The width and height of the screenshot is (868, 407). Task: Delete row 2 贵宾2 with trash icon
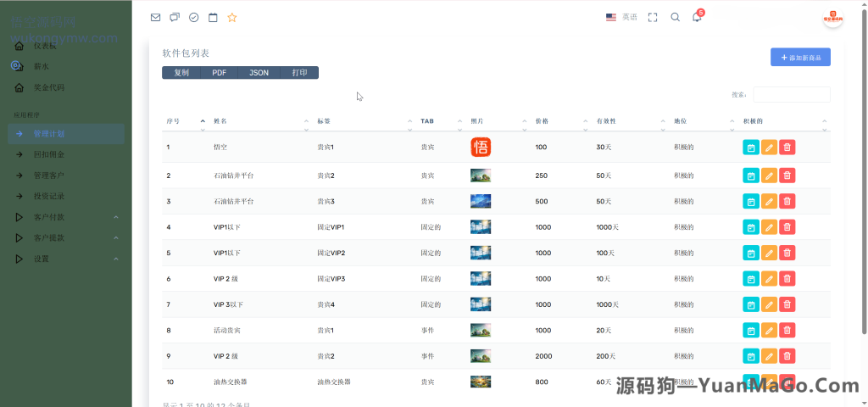click(x=787, y=176)
